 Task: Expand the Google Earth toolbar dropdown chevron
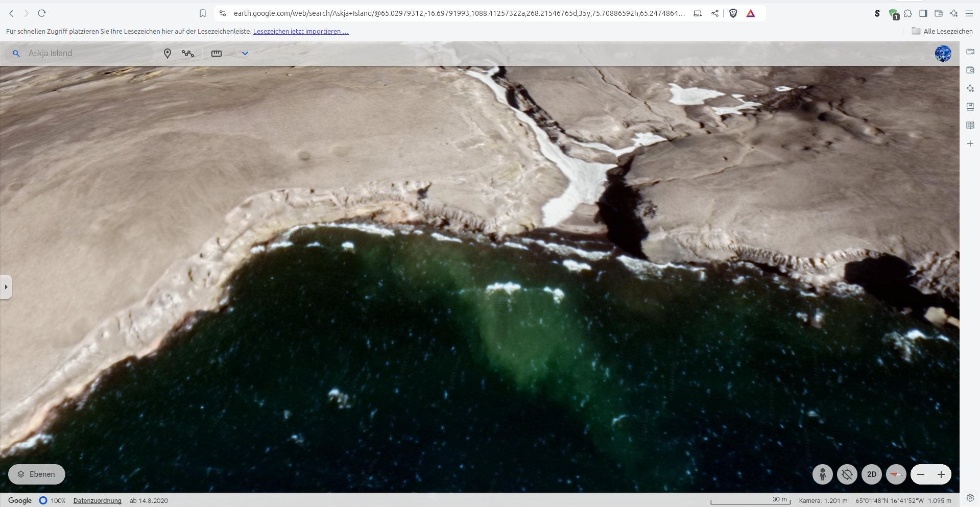(x=245, y=53)
